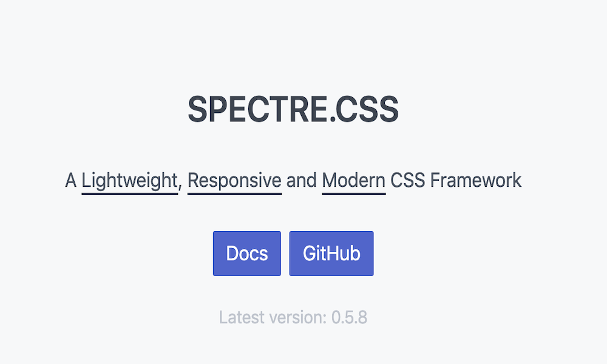Open the Responsive link
Image resolution: width=607 pixels, height=364 pixels.
pyautogui.click(x=234, y=180)
